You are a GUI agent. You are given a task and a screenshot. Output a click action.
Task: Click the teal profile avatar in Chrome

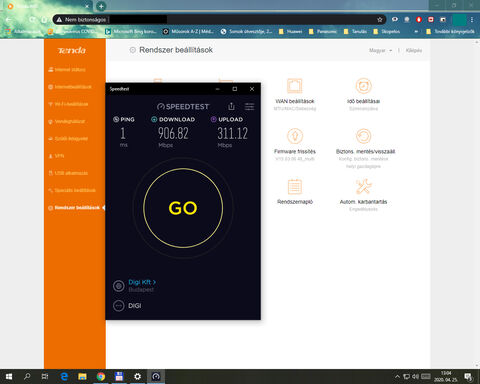point(459,20)
